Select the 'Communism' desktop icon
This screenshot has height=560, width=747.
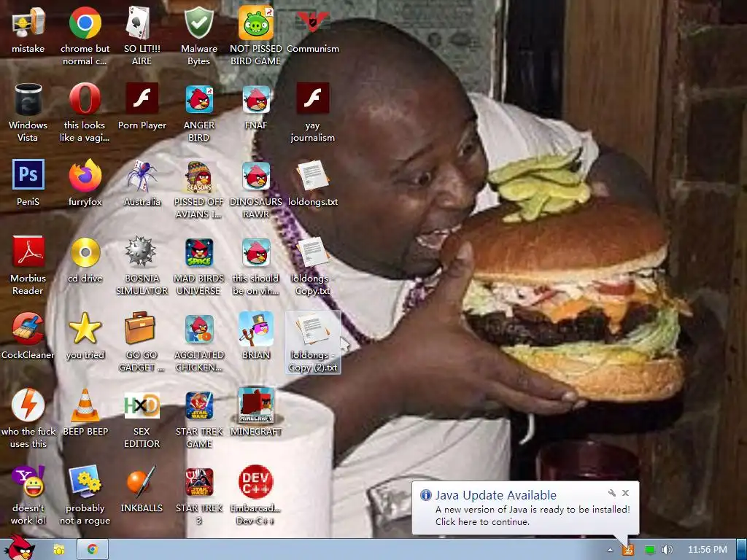pyautogui.click(x=312, y=23)
